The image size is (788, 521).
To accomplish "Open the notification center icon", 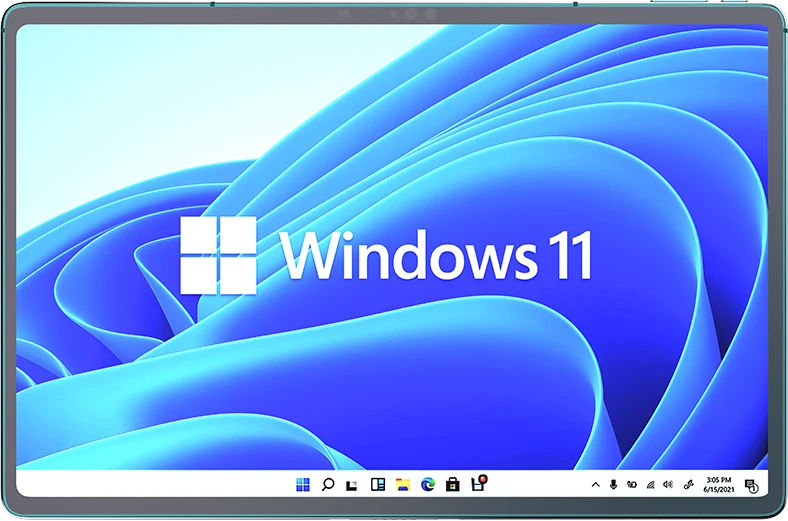I will click(751, 486).
